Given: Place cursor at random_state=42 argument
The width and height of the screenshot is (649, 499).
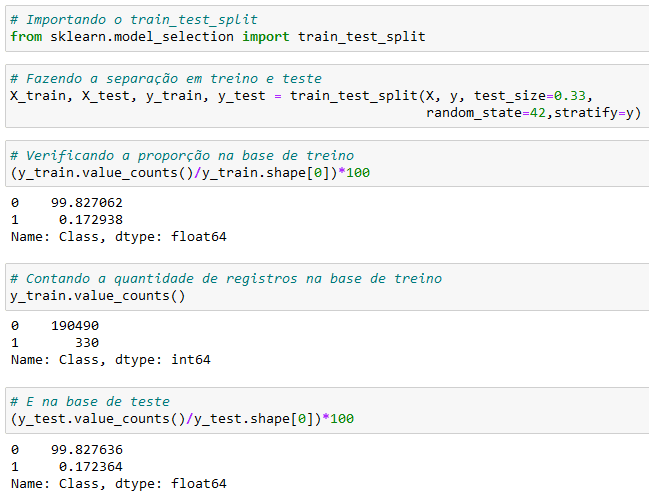Looking at the screenshot, I should [x=486, y=113].
